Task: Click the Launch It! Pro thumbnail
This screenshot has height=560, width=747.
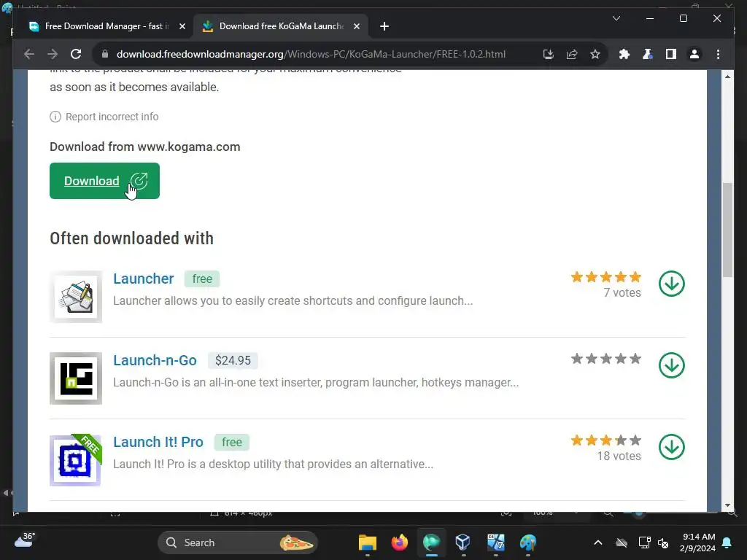Action: click(76, 461)
